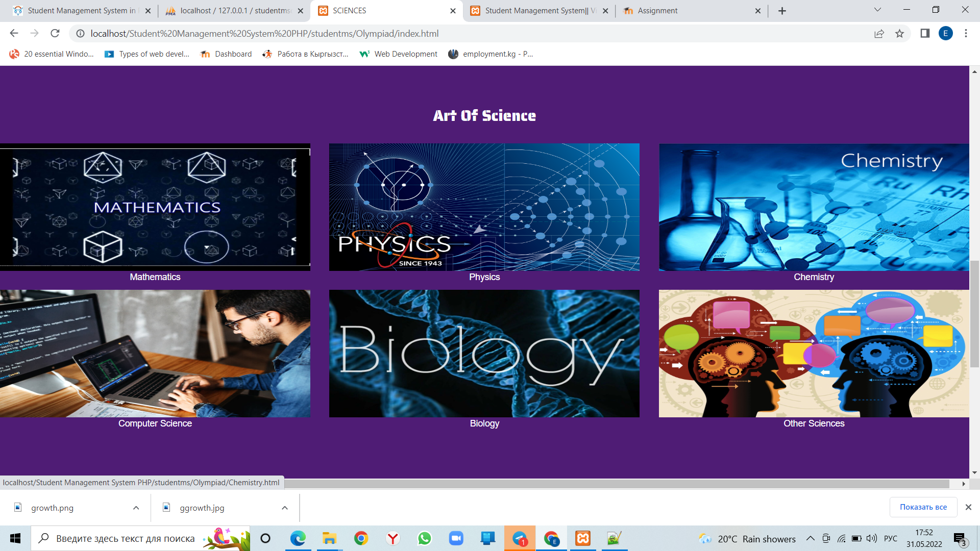Open new tab with plus icon

(782, 11)
